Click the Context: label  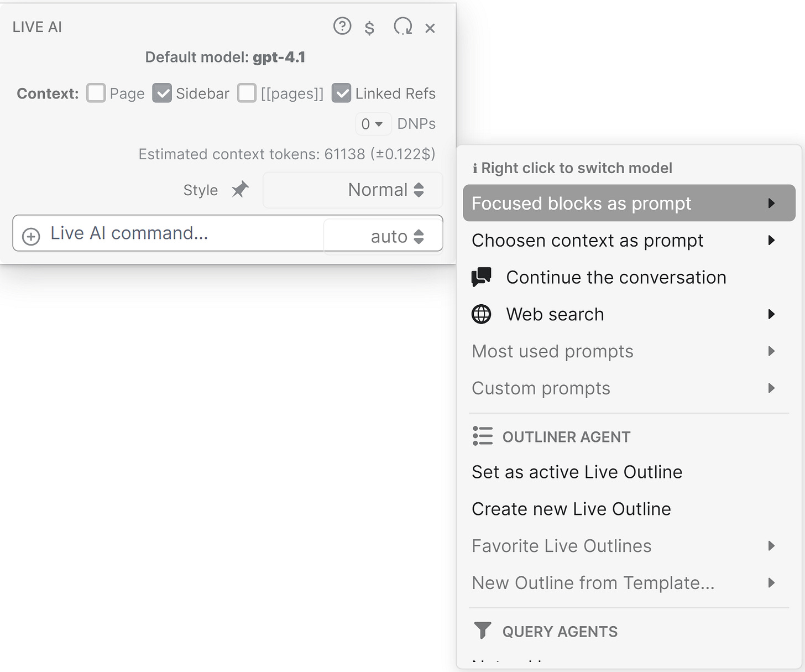click(x=48, y=93)
